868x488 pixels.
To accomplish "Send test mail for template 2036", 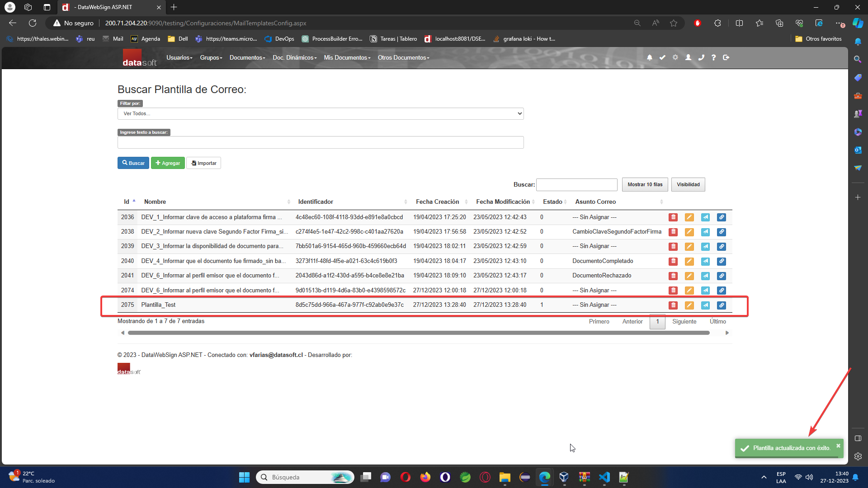I will point(705,217).
